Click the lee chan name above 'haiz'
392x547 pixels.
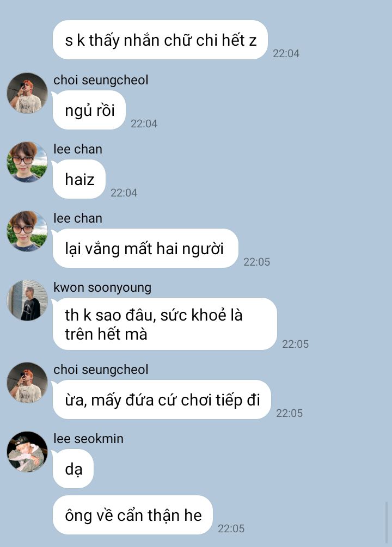pos(78,149)
